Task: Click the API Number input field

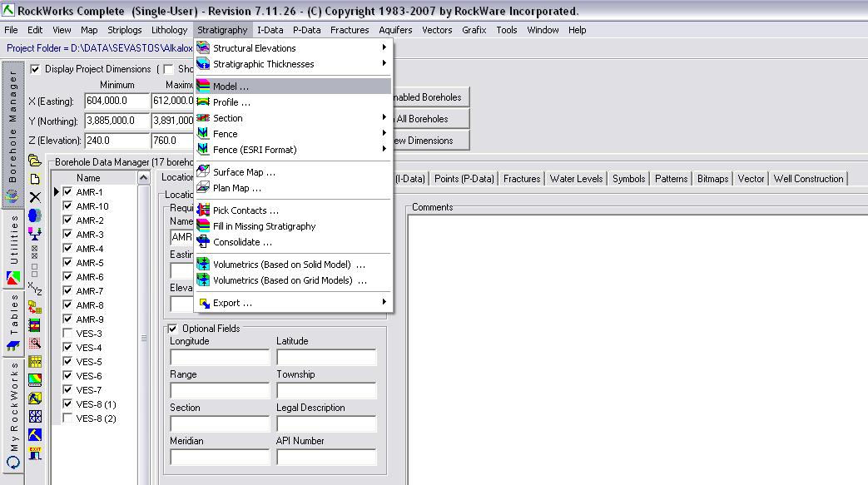Action: tap(326, 457)
